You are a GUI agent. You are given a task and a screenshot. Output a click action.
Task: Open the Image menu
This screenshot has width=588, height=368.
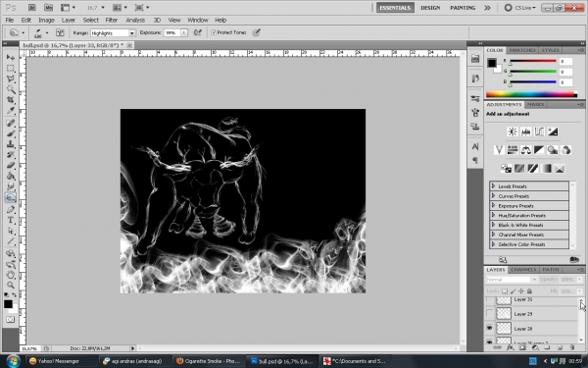(46, 20)
